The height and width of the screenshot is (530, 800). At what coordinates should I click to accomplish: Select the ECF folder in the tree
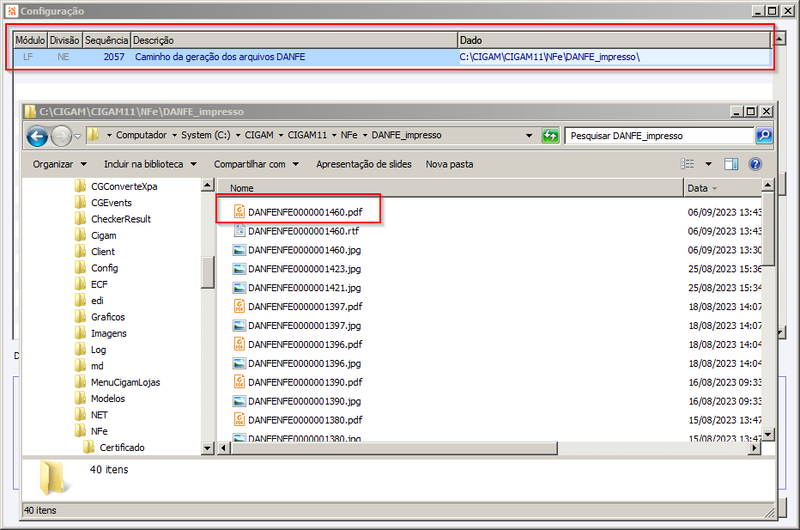coord(91,284)
